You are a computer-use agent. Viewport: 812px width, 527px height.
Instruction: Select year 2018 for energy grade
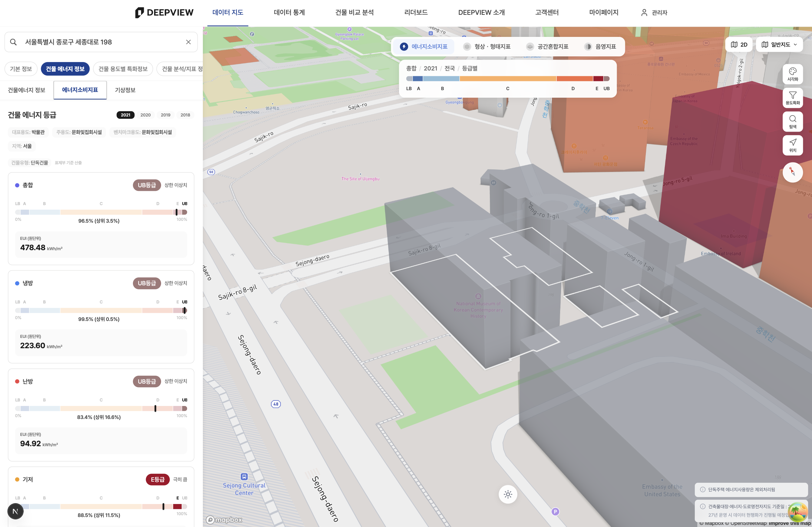(185, 115)
